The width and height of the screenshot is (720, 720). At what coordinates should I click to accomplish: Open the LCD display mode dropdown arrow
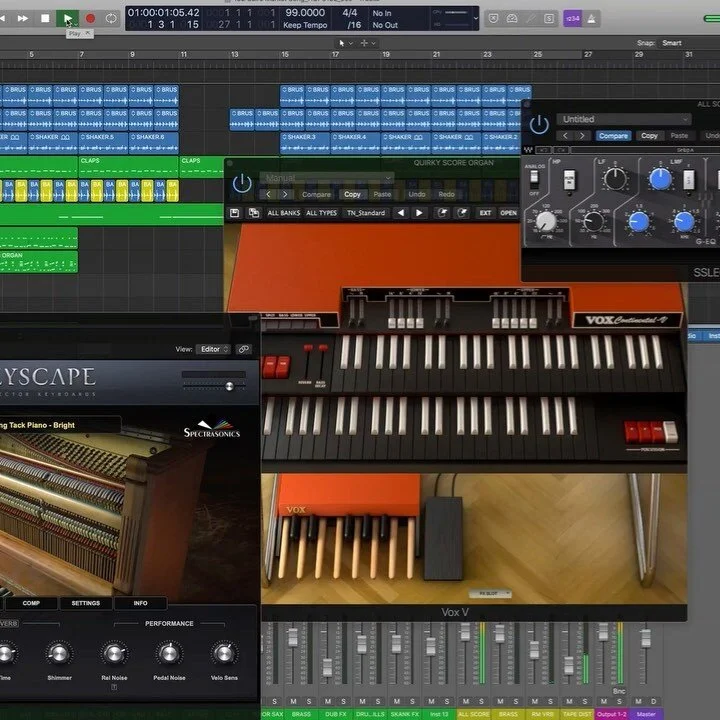(476, 18)
